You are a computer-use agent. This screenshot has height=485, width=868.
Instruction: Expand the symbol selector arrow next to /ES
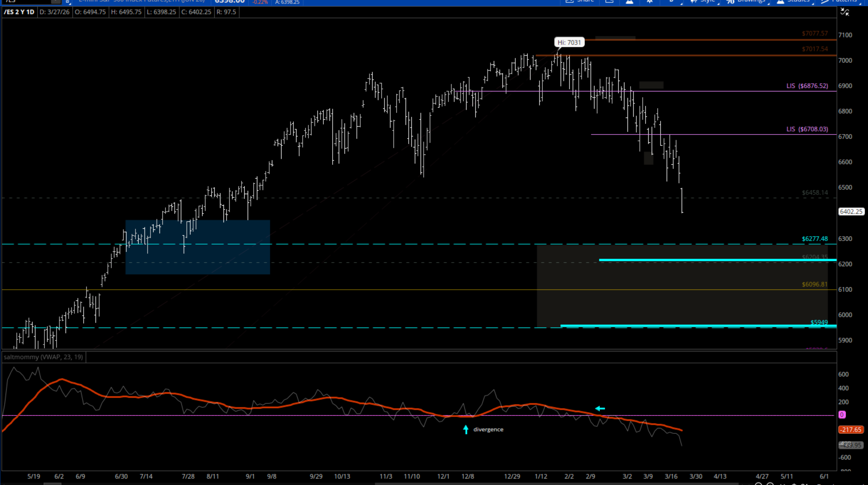click(56, 1)
